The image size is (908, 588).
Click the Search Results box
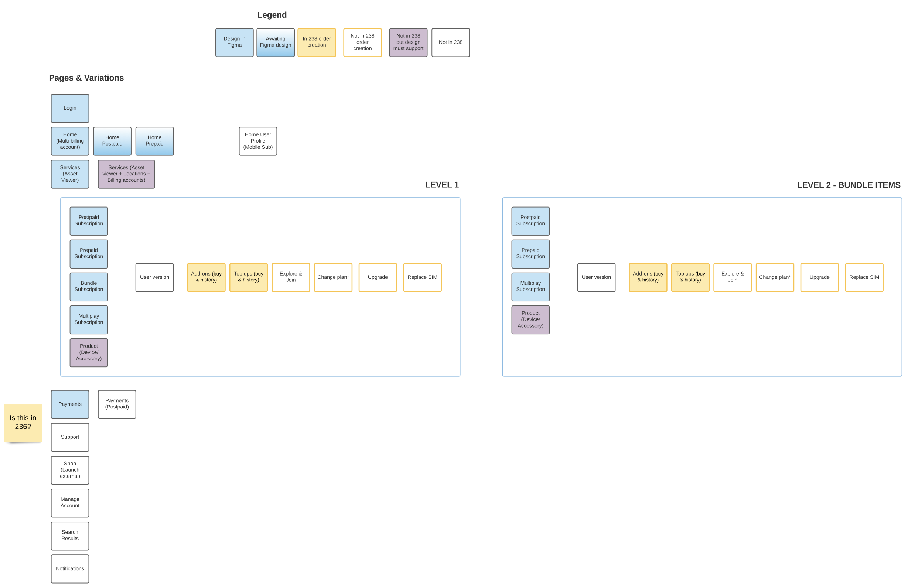click(70, 536)
